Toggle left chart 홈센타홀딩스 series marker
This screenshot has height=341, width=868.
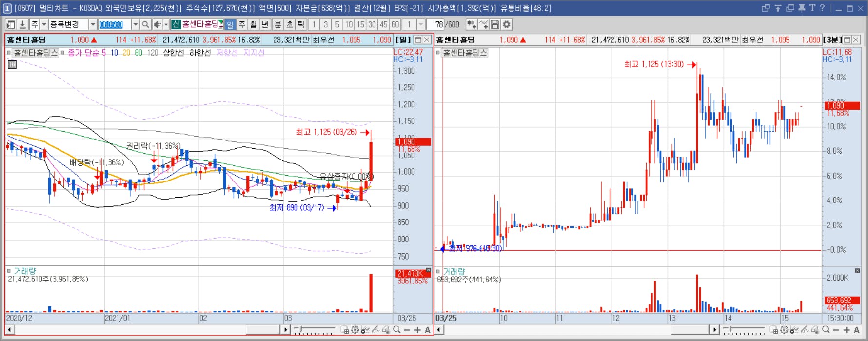click(9, 53)
